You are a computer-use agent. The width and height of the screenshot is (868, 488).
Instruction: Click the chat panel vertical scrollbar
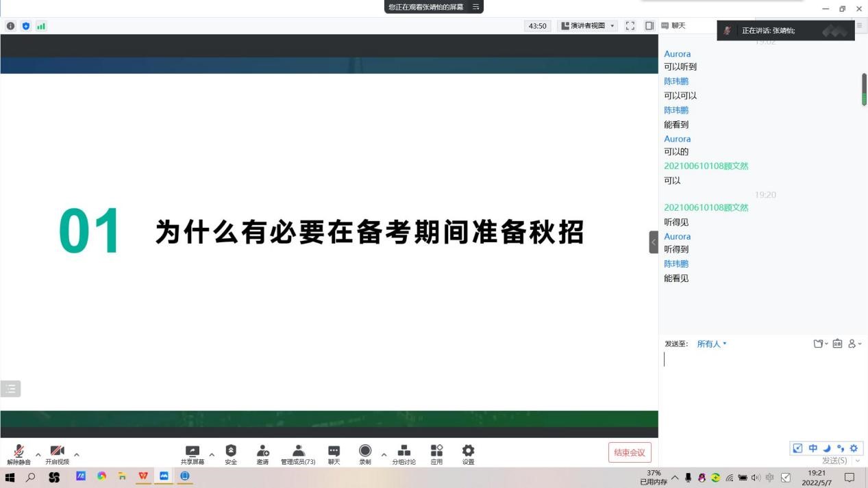click(864, 90)
